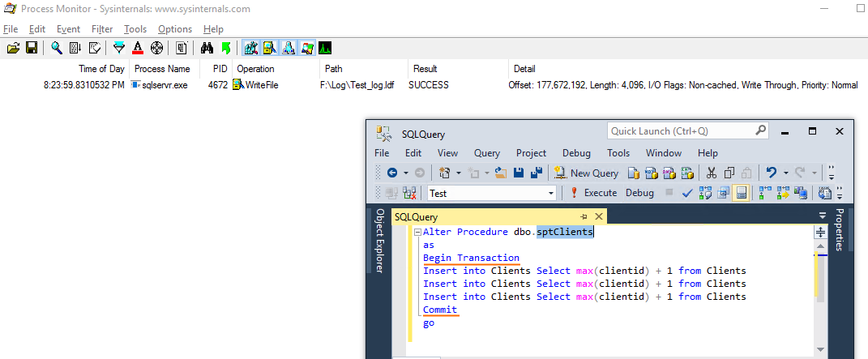868x359 pixels.
Task: Clear the Process Monitor display
Action: 94,48
